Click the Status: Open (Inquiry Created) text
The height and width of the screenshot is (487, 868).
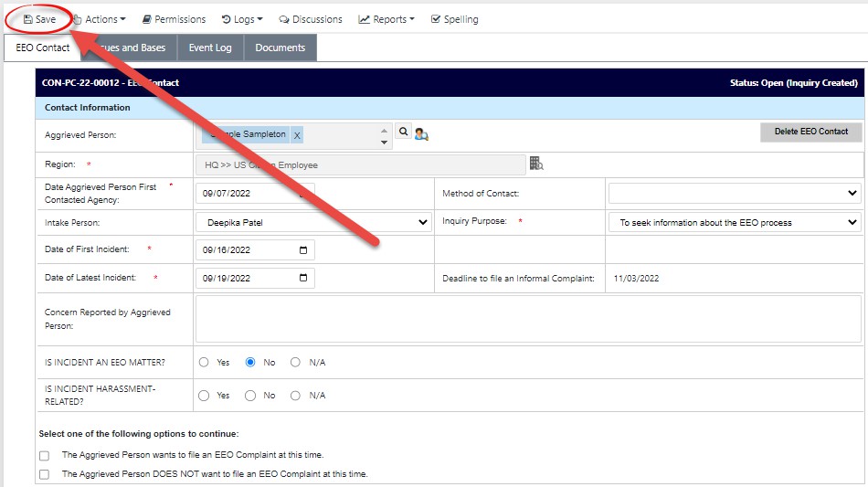[793, 82]
